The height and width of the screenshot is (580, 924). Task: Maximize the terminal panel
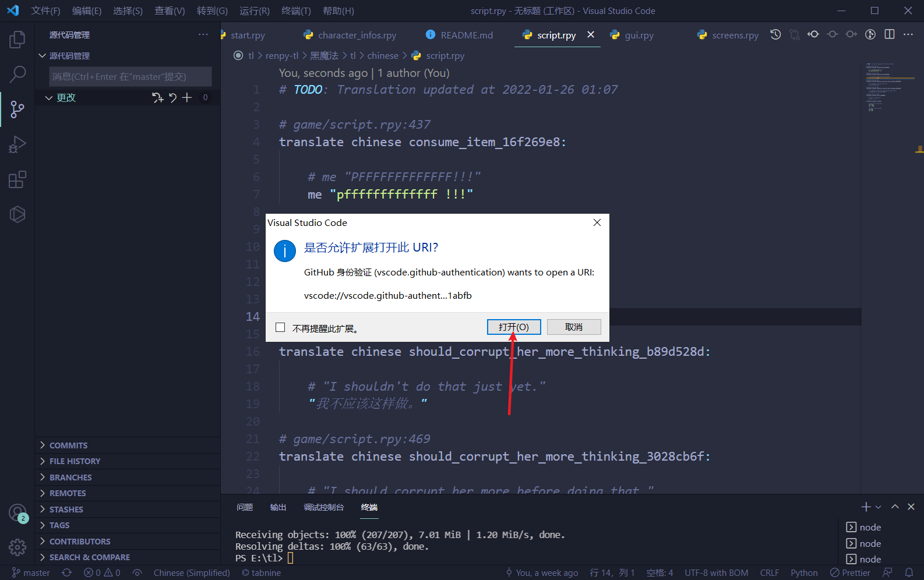click(895, 507)
